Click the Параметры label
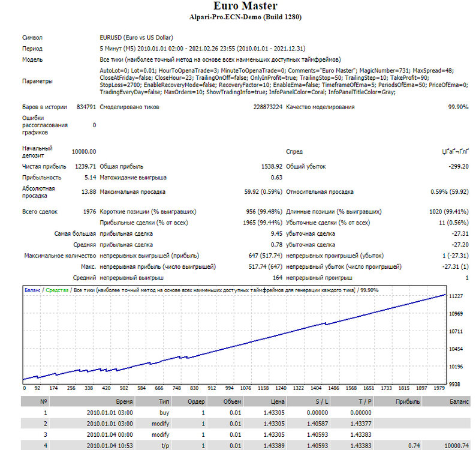The width and height of the screenshot is (476, 450). [37, 81]
